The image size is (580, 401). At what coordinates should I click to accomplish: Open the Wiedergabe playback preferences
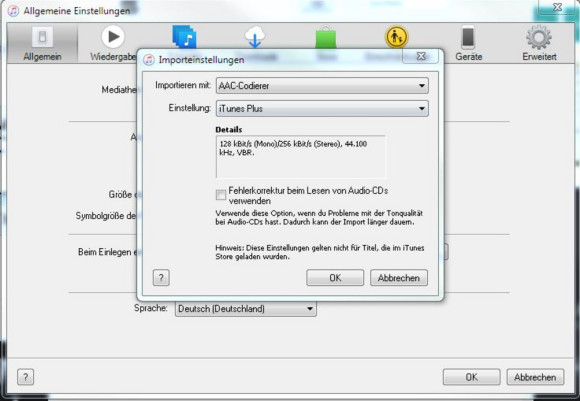[113, 43]
